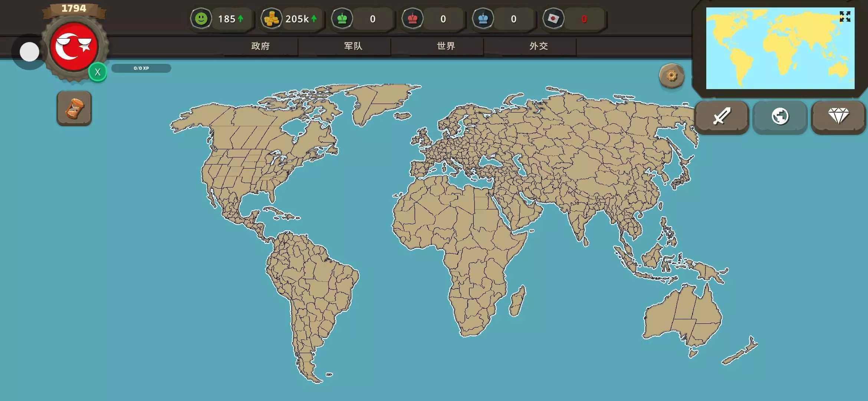The height and width of the screenshot is (401, 868).
Task: Click the green smiley happiness icon
Action: click(201, 19)
